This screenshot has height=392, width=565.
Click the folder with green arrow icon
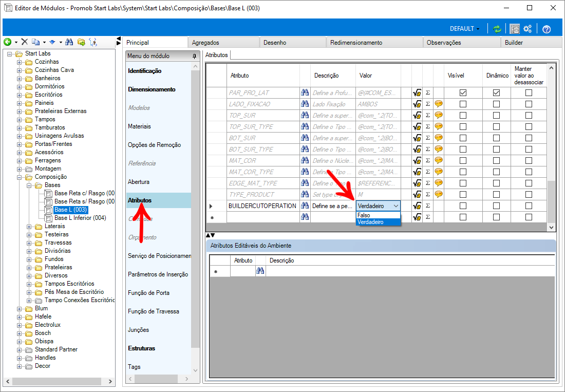(82, 42)
